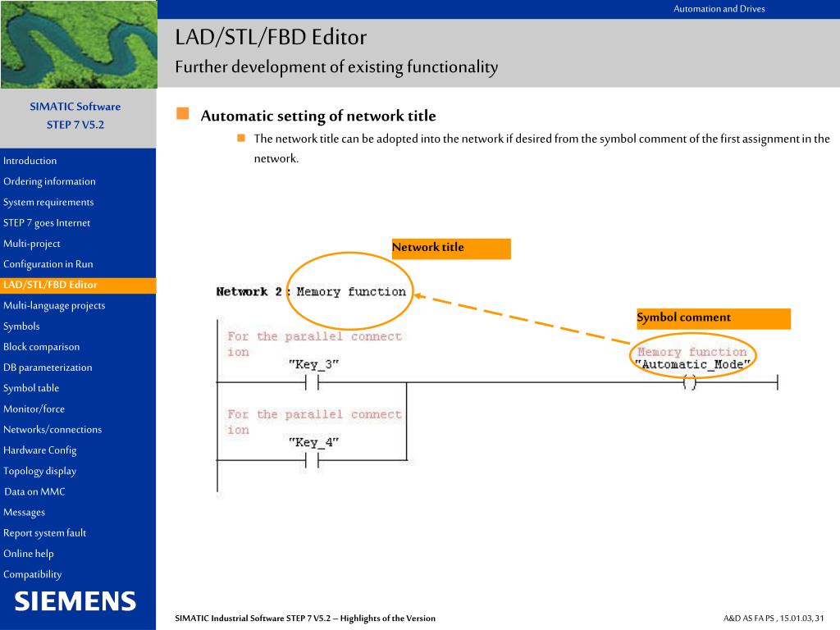Open the Multi-project section
Image resolution: width=840 pixels, height=630 pixels.
(32, 244)
